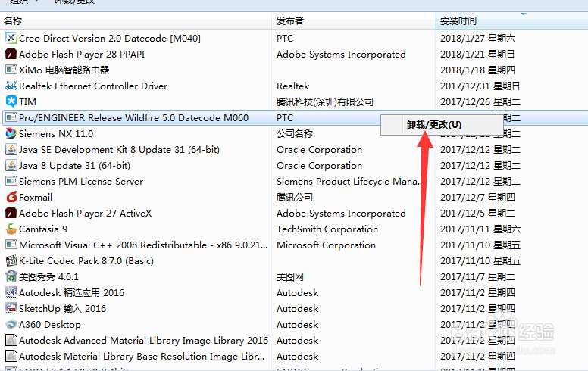Select the TIM entry name
This screenshot has width=588, height=371.
pyautogui.click(x=27, y=102)
